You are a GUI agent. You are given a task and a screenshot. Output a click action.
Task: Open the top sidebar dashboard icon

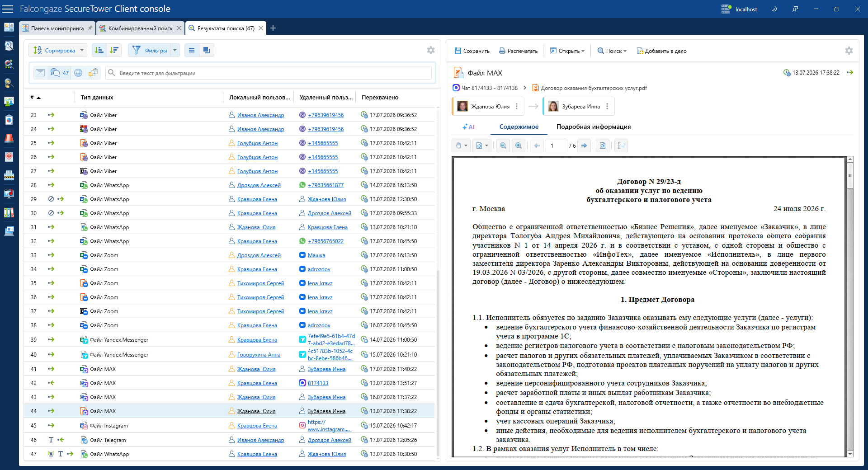click(x=9, y=27)
